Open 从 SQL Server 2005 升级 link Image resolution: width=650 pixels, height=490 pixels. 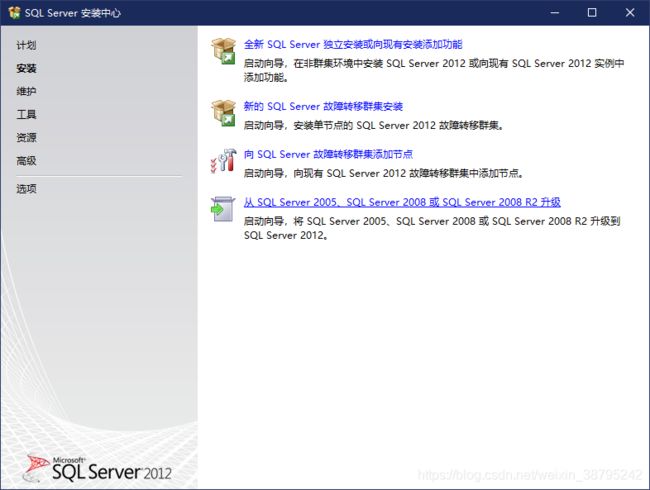402,202
